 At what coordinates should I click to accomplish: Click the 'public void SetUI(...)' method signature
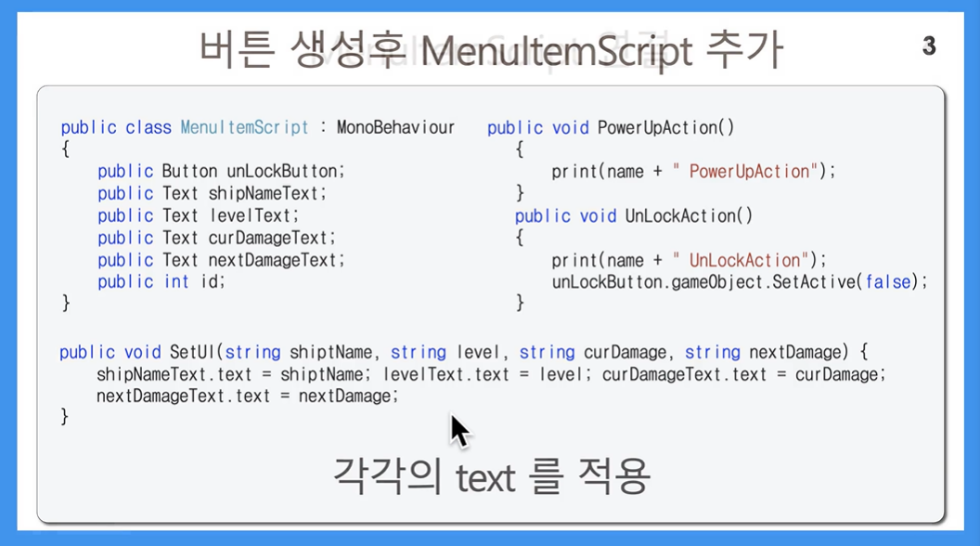(x=464, y=352)
